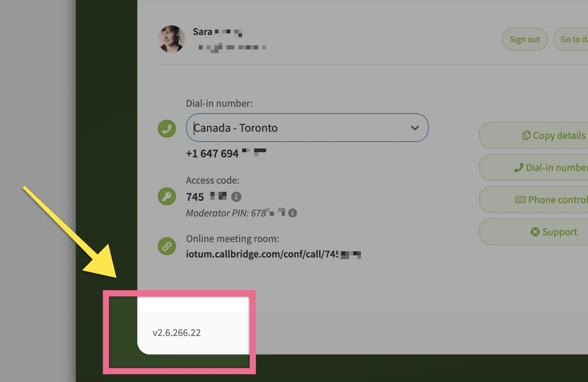This screenshot has width=588, height=382.
Task: Click Sara's profile photo avatar
Action: (171, 39)
